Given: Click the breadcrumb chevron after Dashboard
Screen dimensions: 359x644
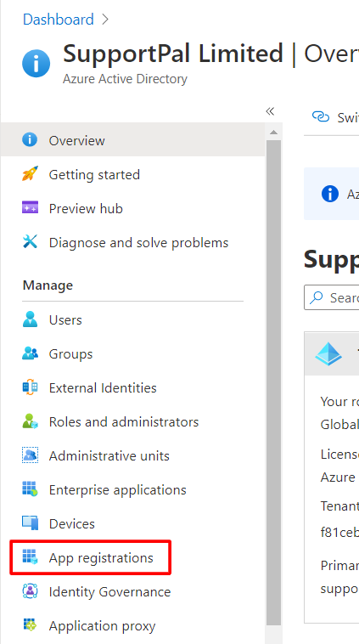Looking at the screenshot, I should point(105,20).
